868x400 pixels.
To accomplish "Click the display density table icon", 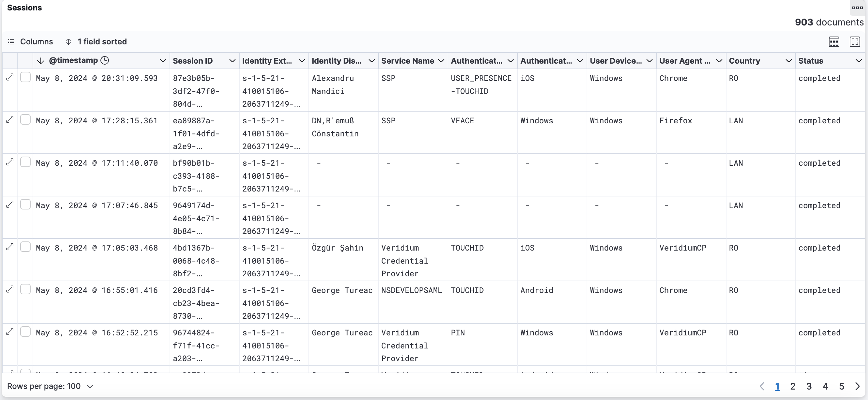I will click(x=834, y=42).
